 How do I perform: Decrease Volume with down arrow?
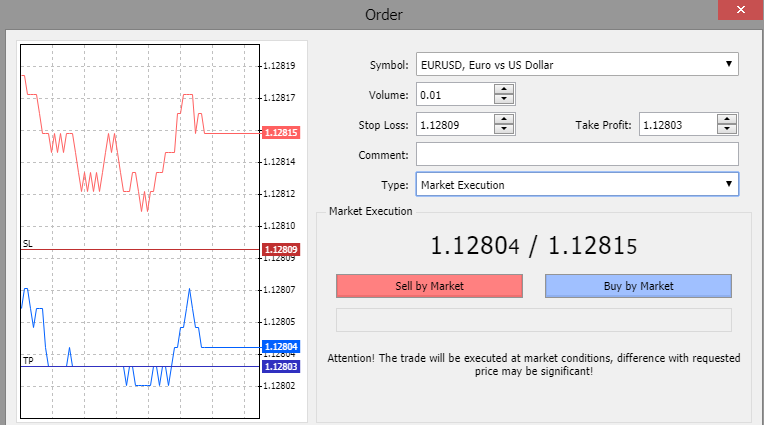pyautogui.click(x=504, y=100)
